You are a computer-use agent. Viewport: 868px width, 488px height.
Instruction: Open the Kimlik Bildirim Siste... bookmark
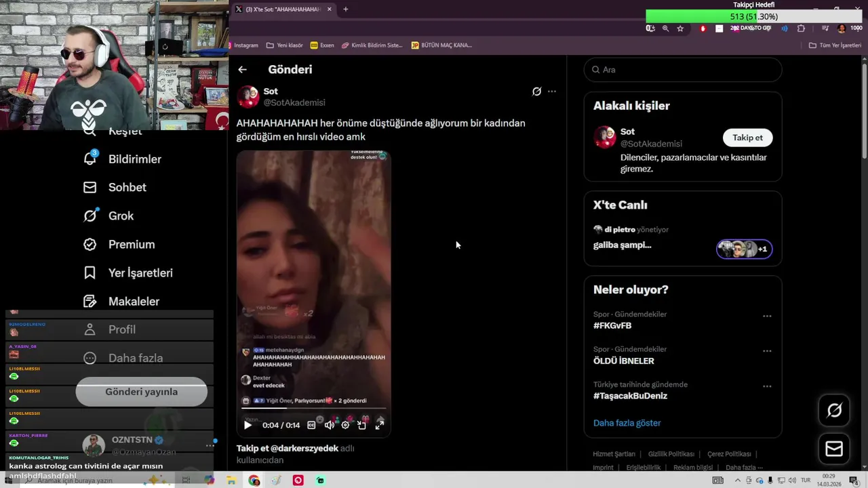click(372, 45)
